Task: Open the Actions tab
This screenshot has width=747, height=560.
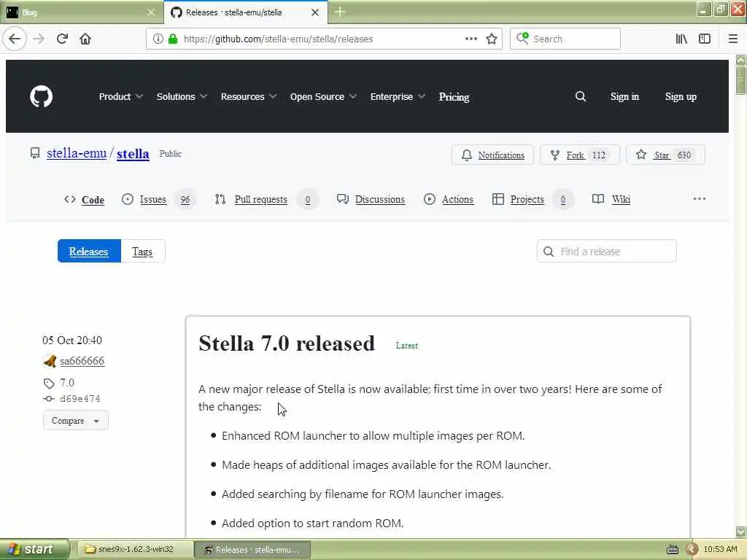Action: [x=449, y=200]
